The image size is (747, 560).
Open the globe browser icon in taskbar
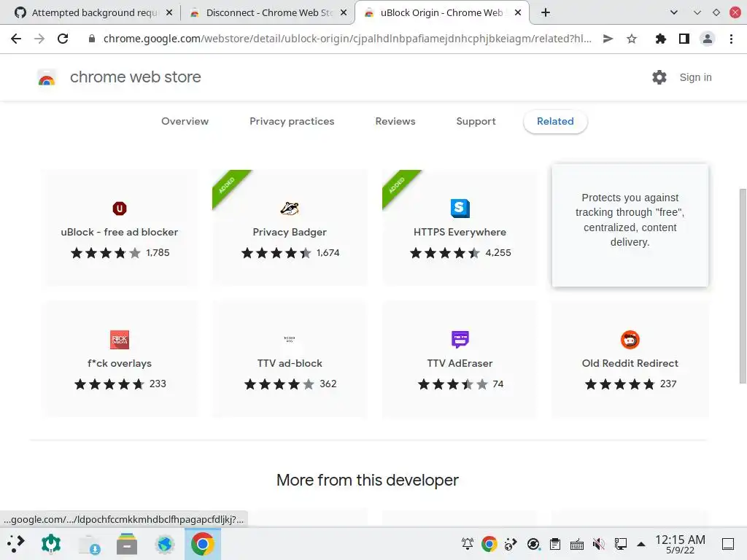pyautogui.click(x=164, y=544)
